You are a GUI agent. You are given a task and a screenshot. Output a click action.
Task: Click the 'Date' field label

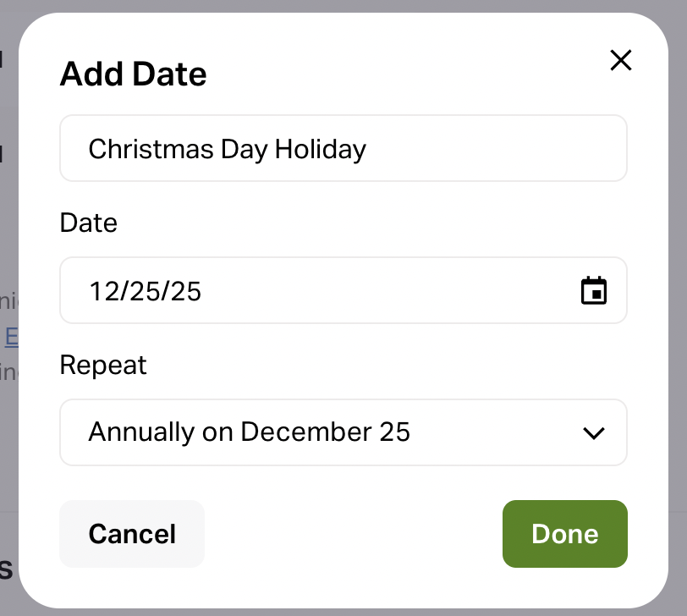[88, 223]
